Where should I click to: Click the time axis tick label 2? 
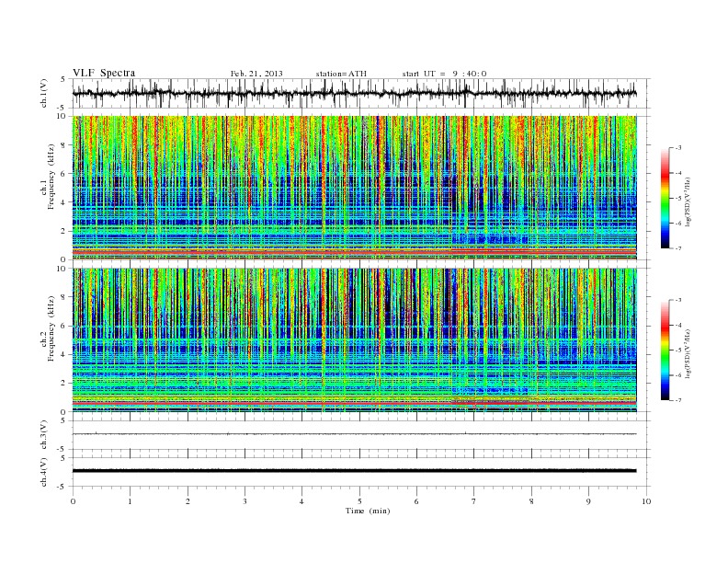click(188, 501)
